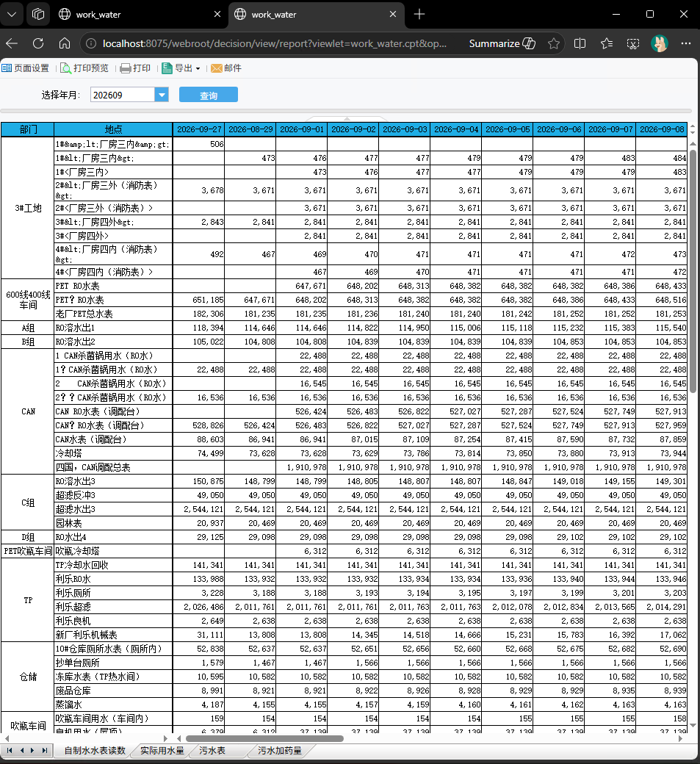Click the 邮件 mail button
Image resolution: width=700 pixels, height=764 pixels.
point(226,68)
